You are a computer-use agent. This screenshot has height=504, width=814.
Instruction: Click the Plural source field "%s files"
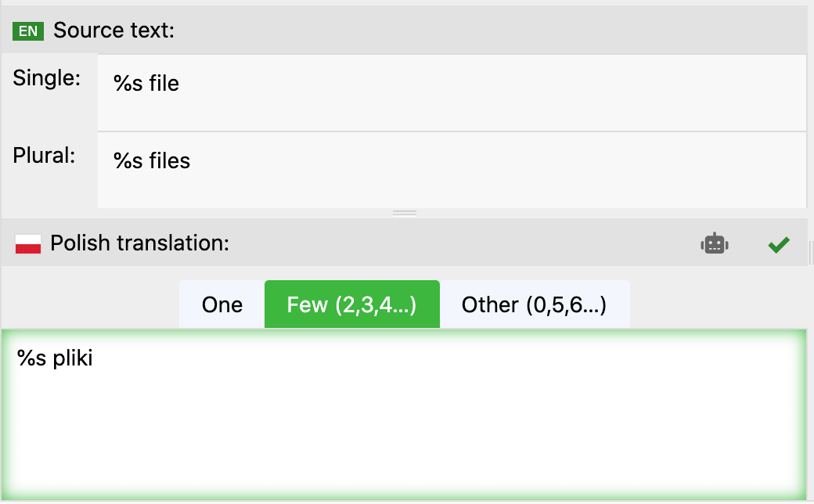(153, 160)
